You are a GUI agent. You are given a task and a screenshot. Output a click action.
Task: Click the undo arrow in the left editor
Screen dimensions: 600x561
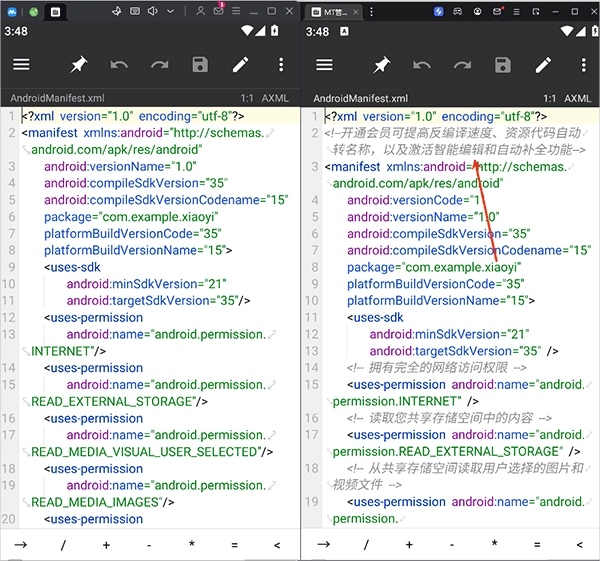coord(119,65)
